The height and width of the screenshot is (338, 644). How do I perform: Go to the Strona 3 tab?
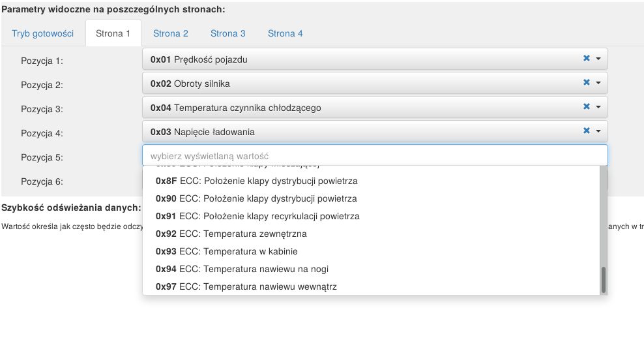pos(228,33)
